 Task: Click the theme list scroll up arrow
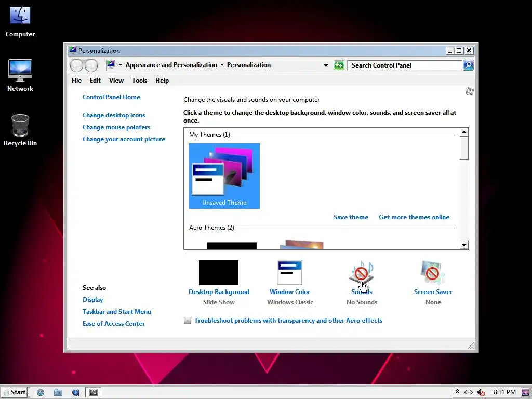coord(464,132)
